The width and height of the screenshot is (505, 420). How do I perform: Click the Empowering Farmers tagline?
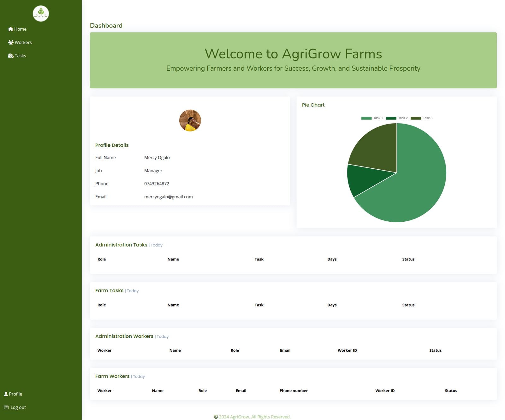tap(293, 68)
